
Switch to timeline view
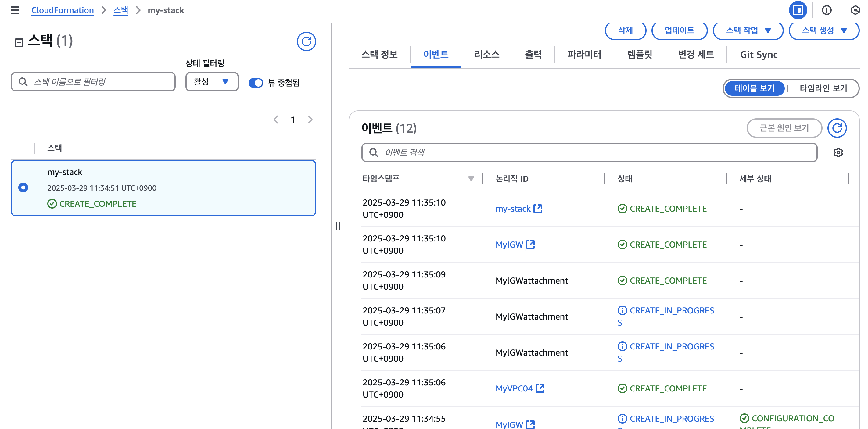pos(823,88)
